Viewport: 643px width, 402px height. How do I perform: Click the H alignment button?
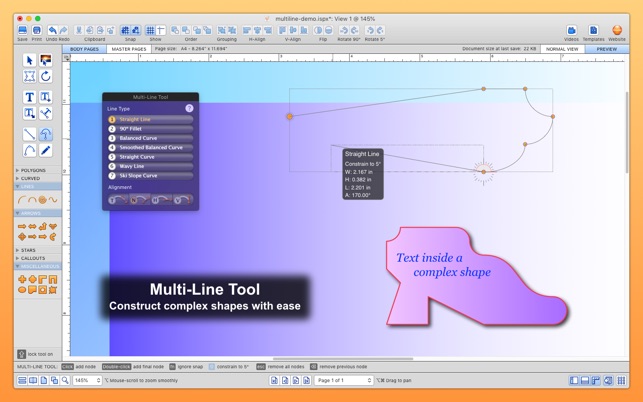tap(161, 200)
